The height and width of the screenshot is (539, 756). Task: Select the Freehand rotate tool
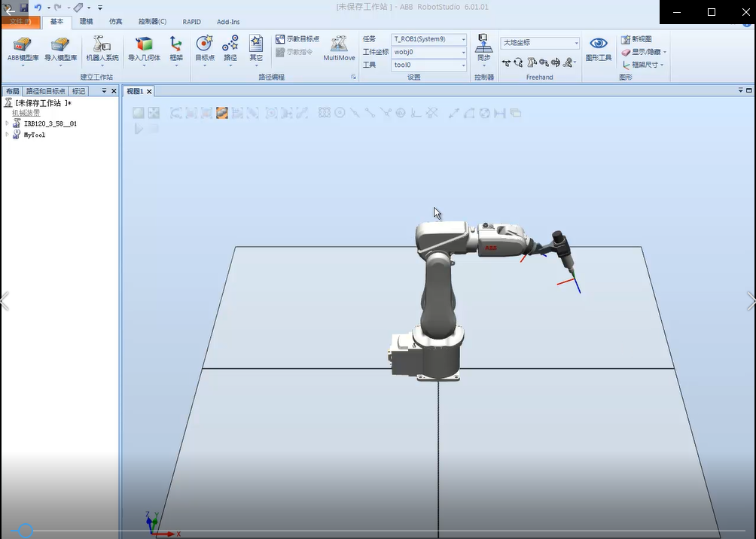click(518, 62)
